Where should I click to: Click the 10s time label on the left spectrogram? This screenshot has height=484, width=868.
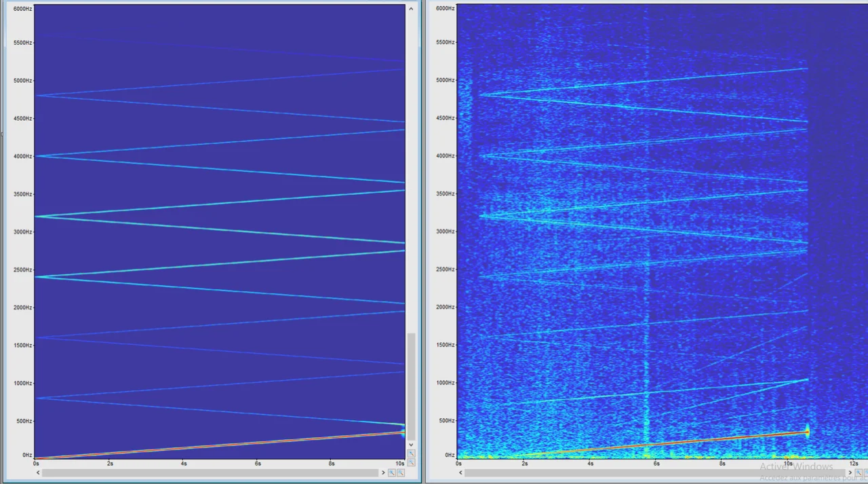click(x=400, y=463)
